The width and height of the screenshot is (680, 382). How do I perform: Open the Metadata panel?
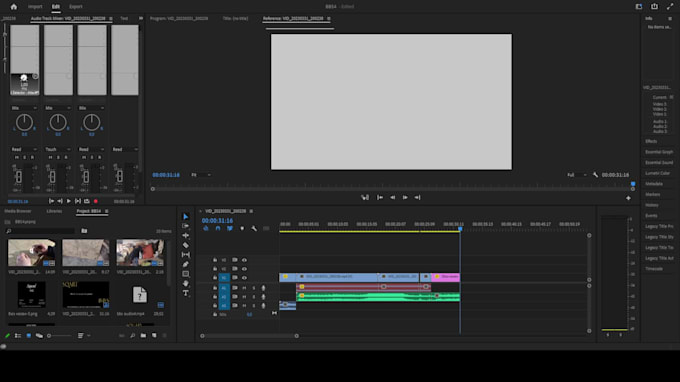coord(654,184)
